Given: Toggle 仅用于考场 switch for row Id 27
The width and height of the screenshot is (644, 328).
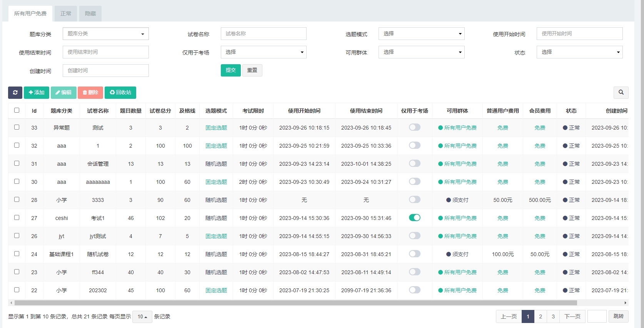Looking at the screenshot, I should coord(414,218).
